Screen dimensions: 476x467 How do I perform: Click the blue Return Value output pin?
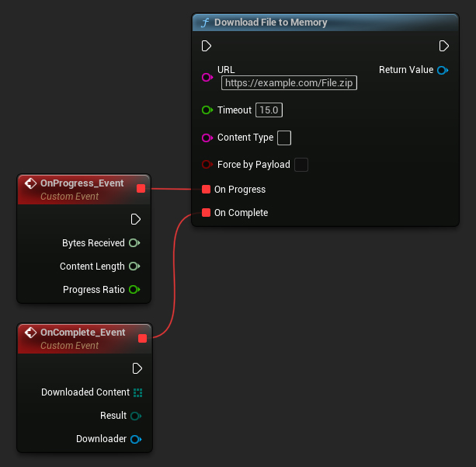[442, 70]
